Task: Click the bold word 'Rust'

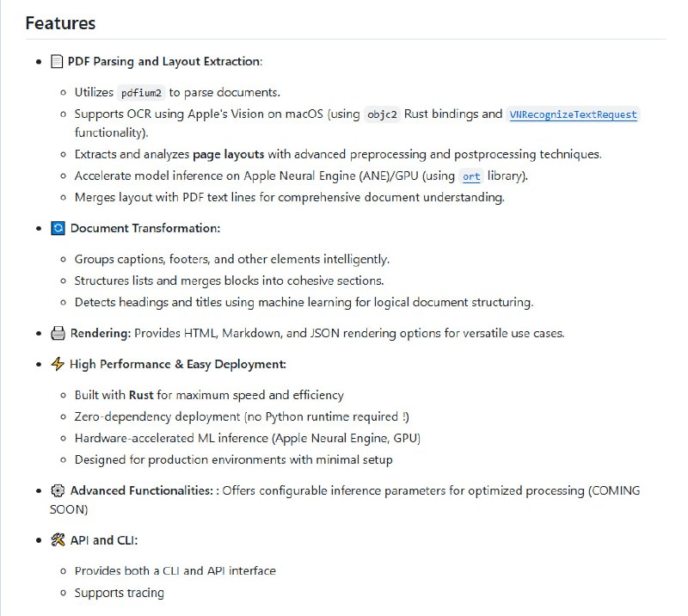Action: click(141, 395)
